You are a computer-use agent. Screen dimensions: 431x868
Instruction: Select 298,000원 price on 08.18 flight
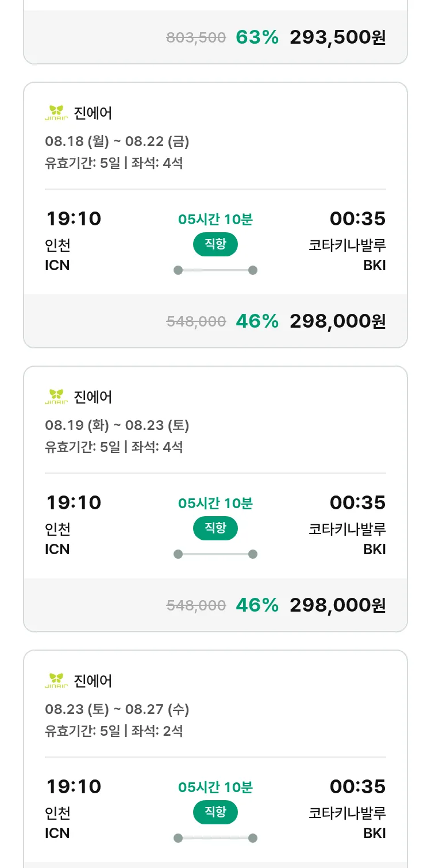coord(337,321)
